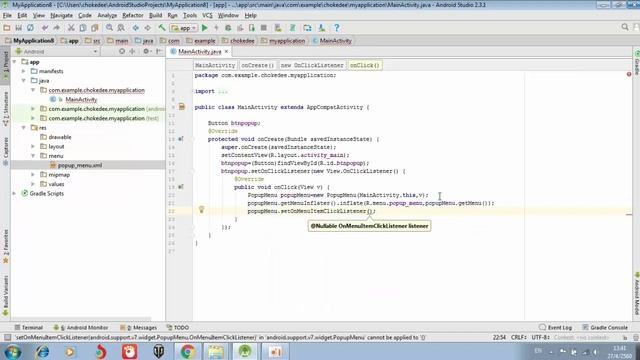Open the Terminal tool window
640x360 pixels.
click(29, 327)
